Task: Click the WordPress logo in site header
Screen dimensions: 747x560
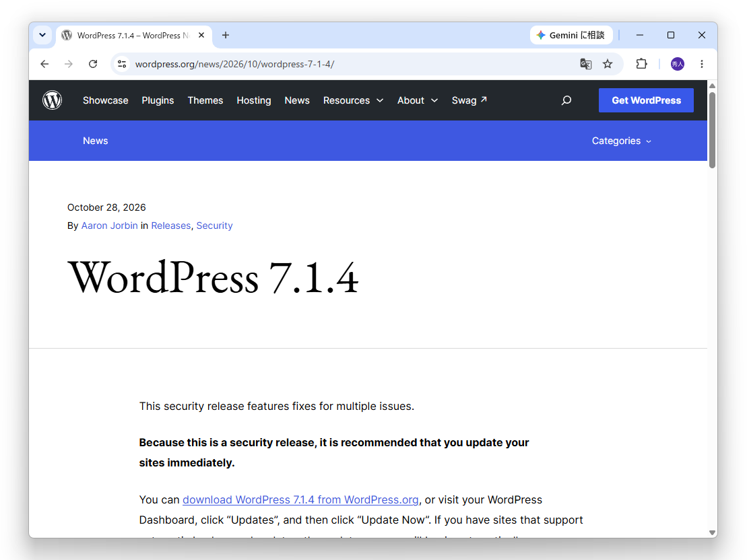Action: (53, 100)
